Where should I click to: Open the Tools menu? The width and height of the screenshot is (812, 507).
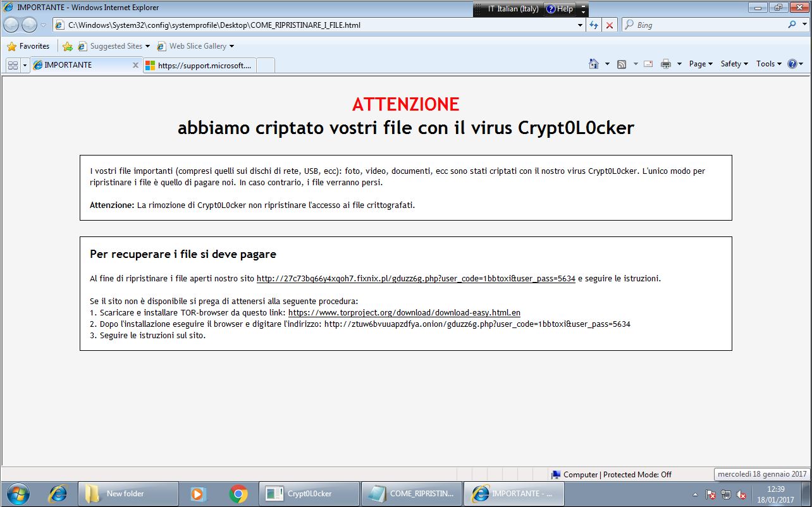coord(769,64)
